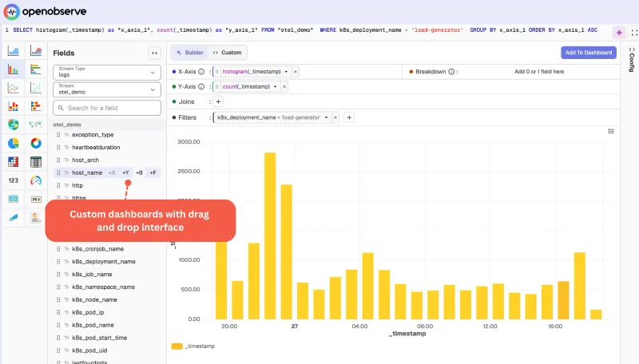Add host_name to Y-Axis with +Y
Screen dimensions: 639x364
(x=125, y=173)
